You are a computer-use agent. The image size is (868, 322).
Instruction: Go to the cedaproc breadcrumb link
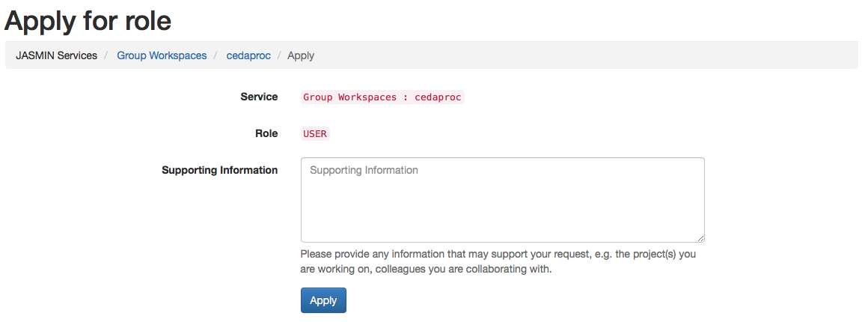tap(248, 55)
